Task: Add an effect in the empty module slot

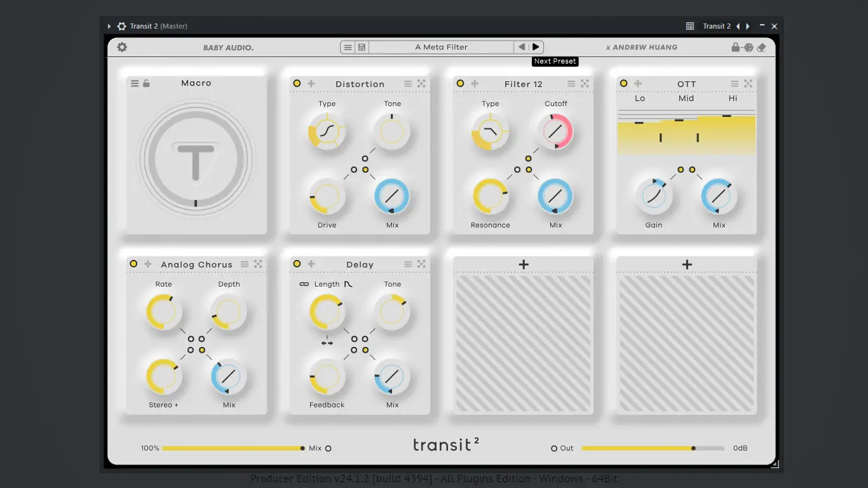Action: (x=522, y=263)
